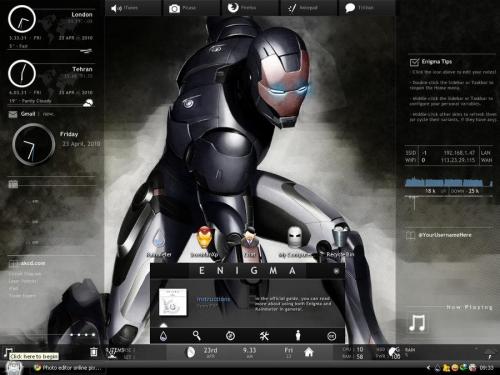
Task: Click the Tehran partly cloudy weather icon
Action: click(x=88, y=103)
